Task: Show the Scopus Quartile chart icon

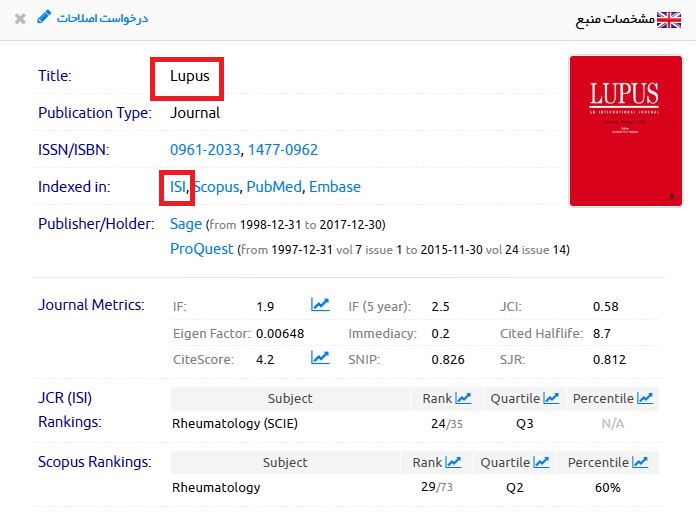Action: pyautogui.click(x=541, y=462)
